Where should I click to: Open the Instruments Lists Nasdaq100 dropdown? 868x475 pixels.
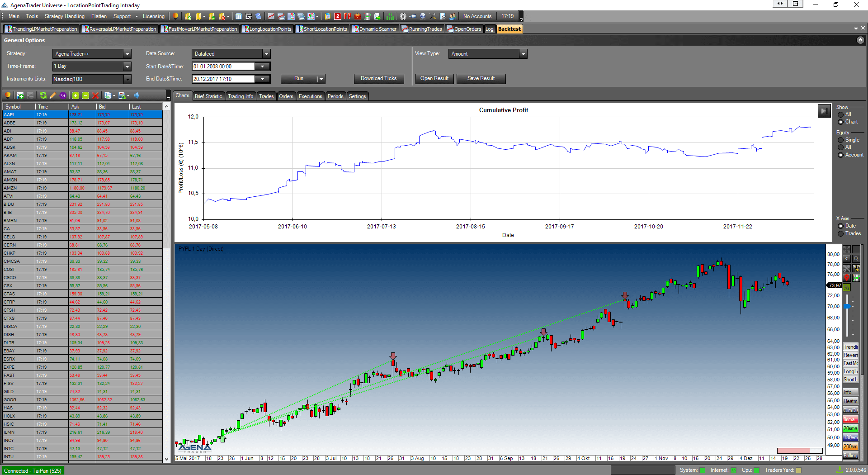pyautogui.click(x=127, y=79)
